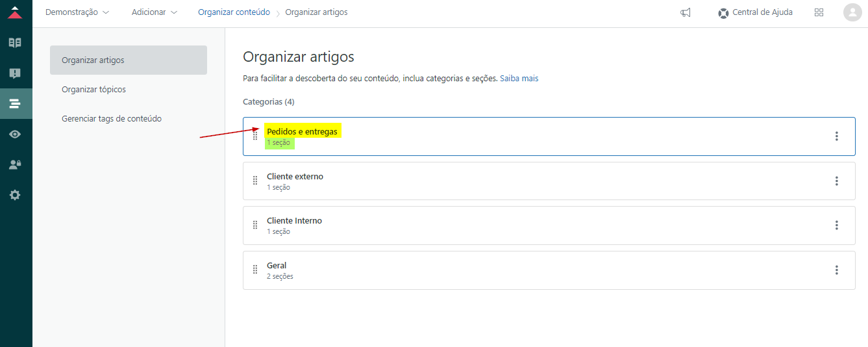Click the eye-shaped Customize design icon
The height and width of the screenshot is (347, 868).
[15, 134]
